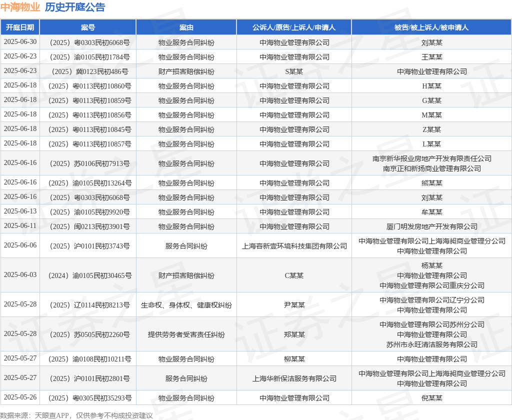Click the 案由 column header
The width and height of the screenshot is (512, 420).
186,27
